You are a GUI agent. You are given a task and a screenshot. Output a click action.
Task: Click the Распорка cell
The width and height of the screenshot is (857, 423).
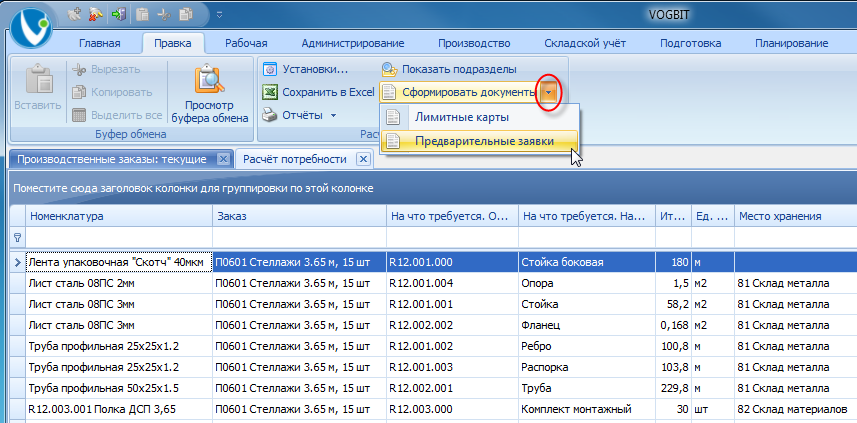point(587,368)
